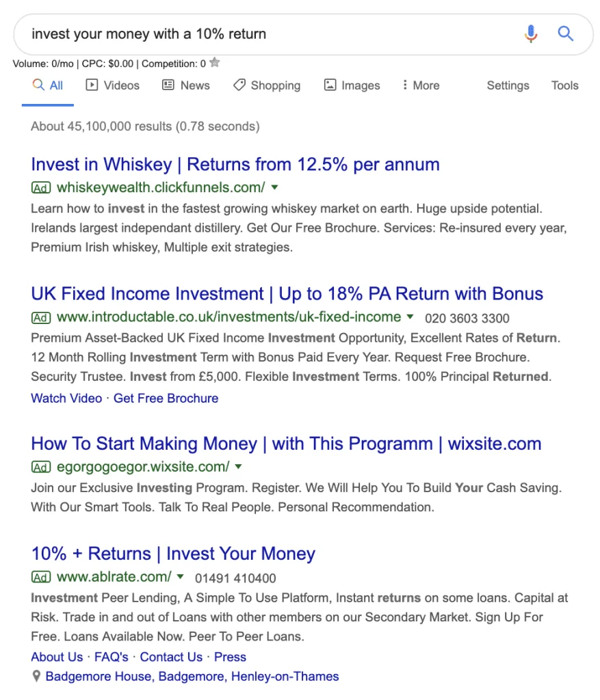Open Settings in the search toolbar

click(508, 85)
